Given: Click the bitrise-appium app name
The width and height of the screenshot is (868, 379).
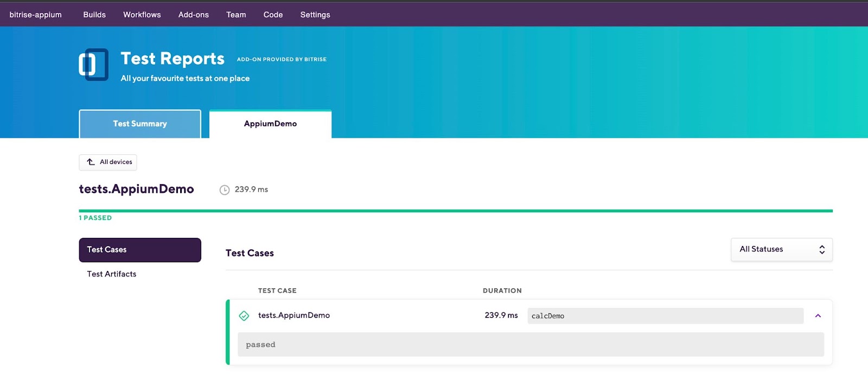Looking at the screenshot, I should click(36, 15).
